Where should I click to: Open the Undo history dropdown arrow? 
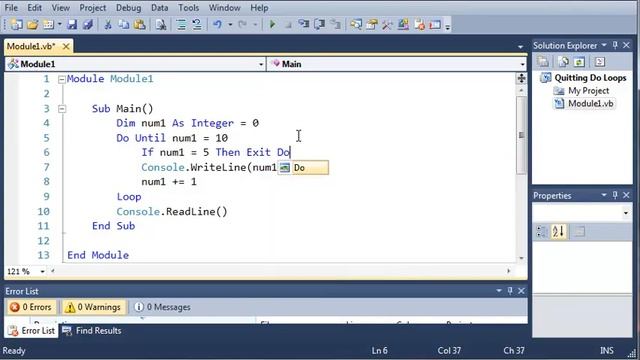click(x=230, y=25)
